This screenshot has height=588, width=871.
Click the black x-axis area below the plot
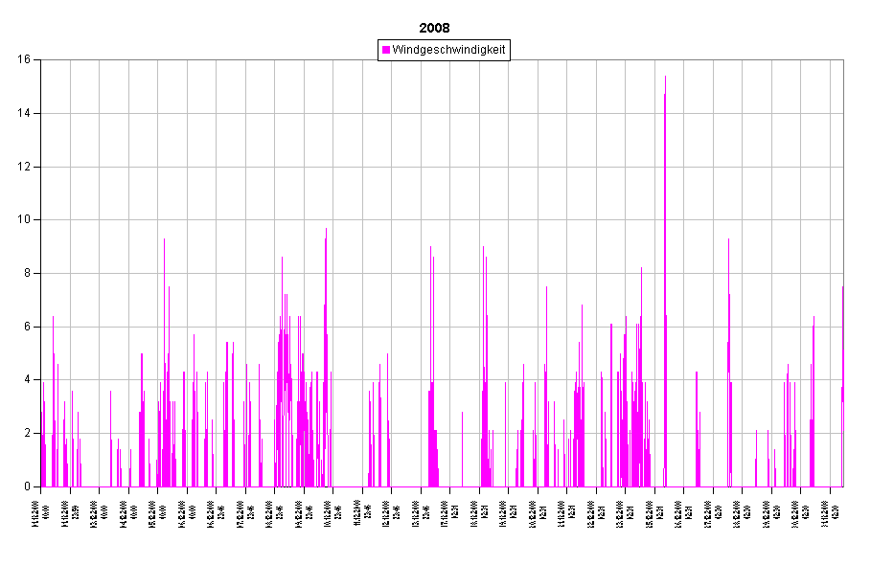tap(441, 536)
